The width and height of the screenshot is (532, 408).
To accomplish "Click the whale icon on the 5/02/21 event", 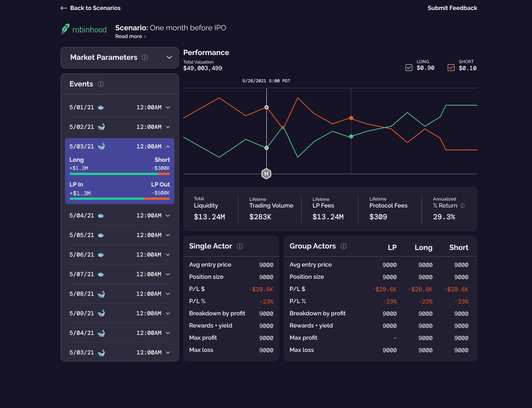I will [101, 127].
